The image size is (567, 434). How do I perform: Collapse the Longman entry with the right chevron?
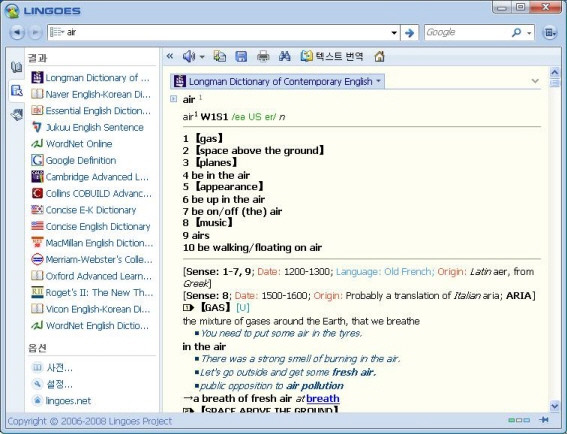pos(535,81)
